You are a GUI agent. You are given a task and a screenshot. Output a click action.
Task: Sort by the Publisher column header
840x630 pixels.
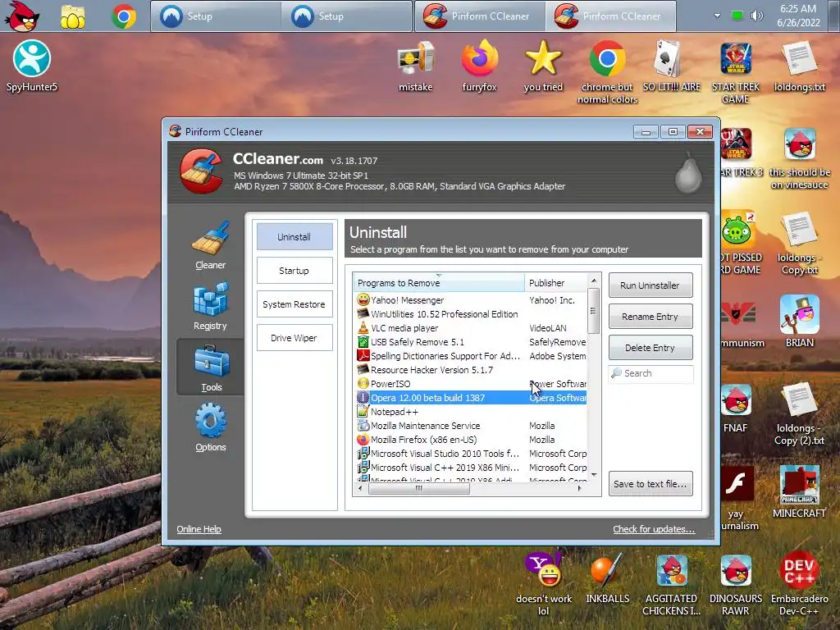coord(556,282)
